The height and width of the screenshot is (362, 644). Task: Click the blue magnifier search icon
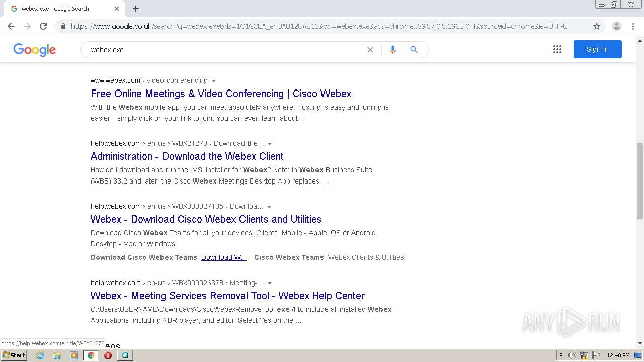(x=414, y=50)
